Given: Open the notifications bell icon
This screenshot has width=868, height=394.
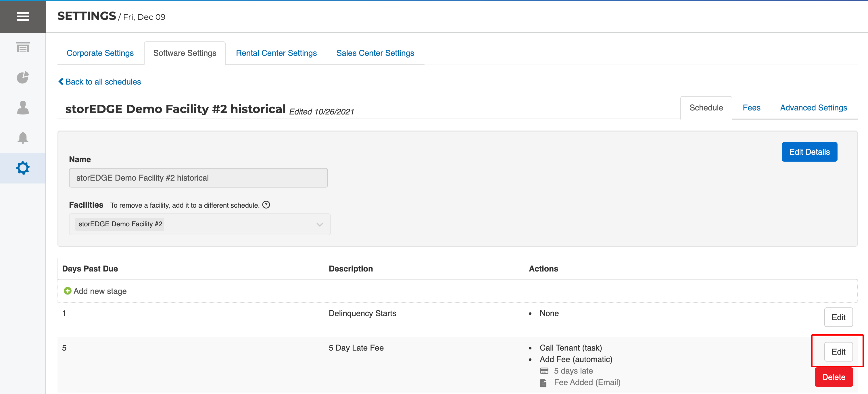Looking at the screenshot, I should [x=23, y=137].
